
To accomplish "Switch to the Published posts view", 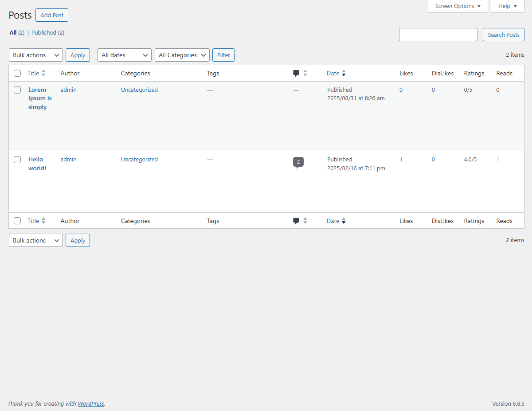I will click(43, 32).
